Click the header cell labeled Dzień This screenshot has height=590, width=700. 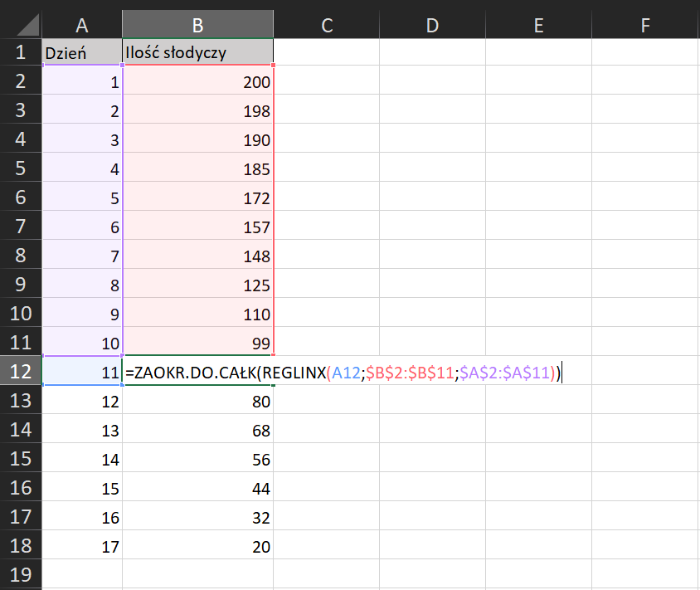coord(81,51)
